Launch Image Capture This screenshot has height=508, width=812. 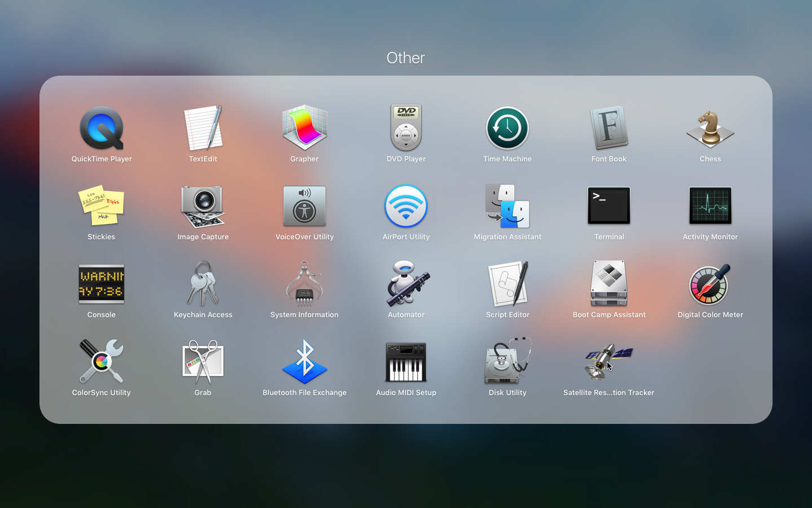coord(203,207)
